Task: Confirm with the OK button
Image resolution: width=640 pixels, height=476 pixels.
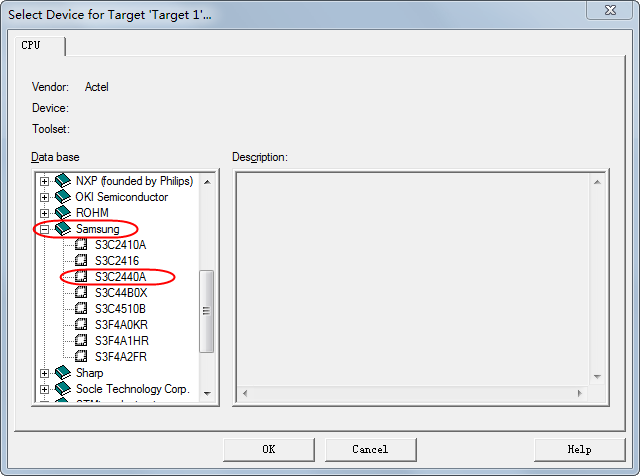Action: (x=269, y=449)
